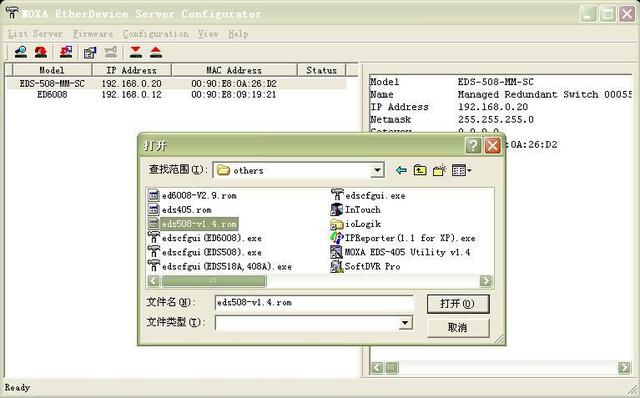Select edscfgui (ED6008).exe file

tap(204, 238)
